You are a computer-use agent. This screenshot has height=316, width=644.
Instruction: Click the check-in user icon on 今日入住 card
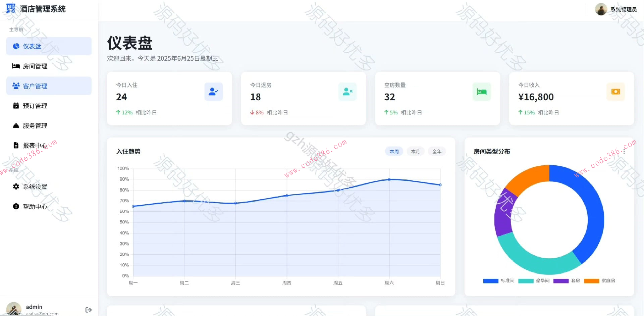point(213,92)
